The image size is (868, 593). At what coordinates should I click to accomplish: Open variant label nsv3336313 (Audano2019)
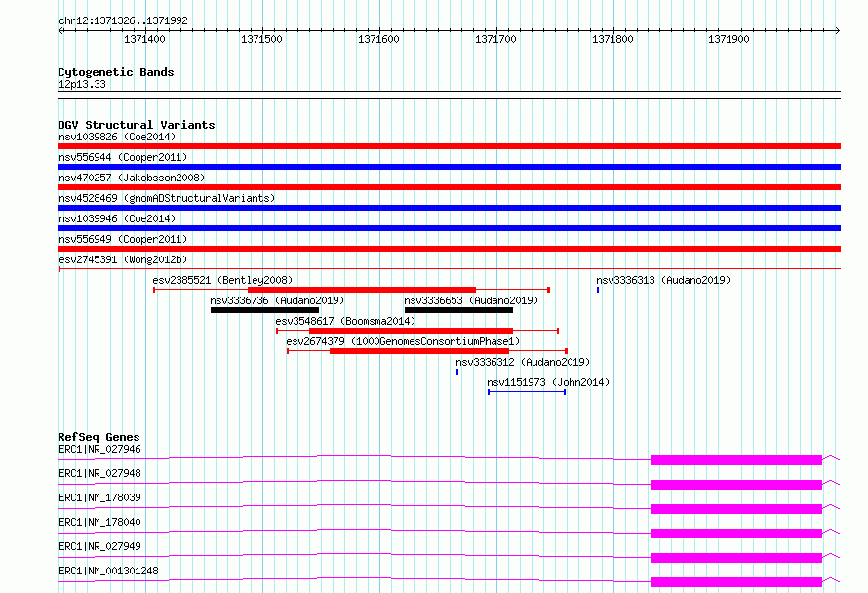pyautogui.click(x=663, y=280)
